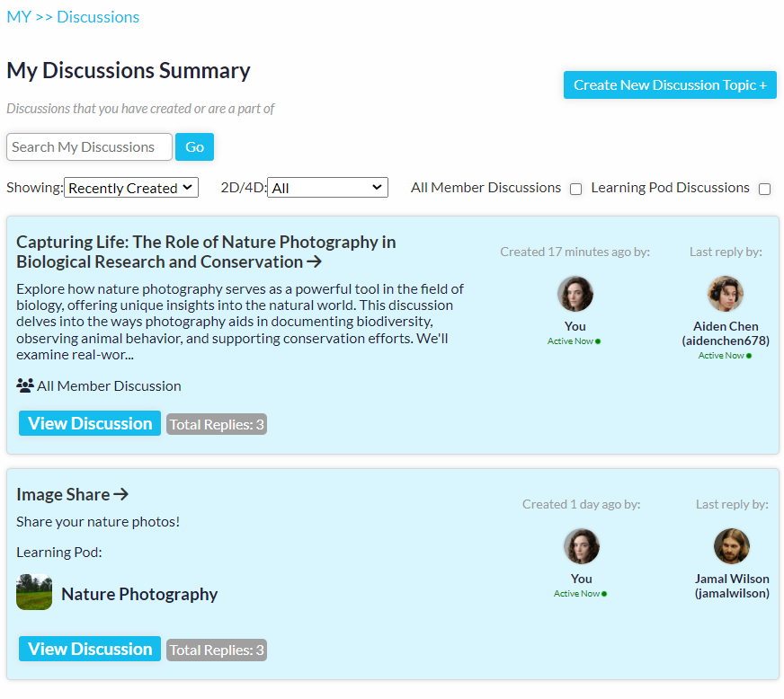The image size is (784, 699).
Task: Open Aiden Chen's profile avatar
Action: pyautogui.click(x=726, y=294)
